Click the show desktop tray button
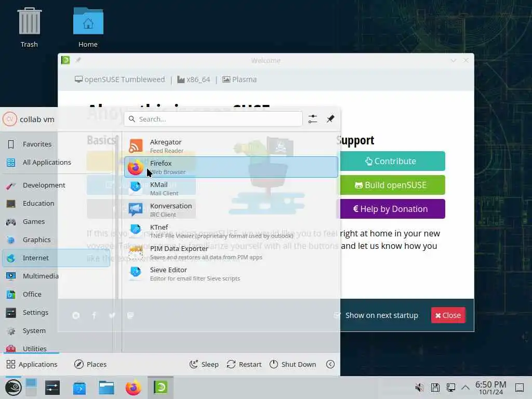This screenshot has width=532, height=399. tap(520, 388)
